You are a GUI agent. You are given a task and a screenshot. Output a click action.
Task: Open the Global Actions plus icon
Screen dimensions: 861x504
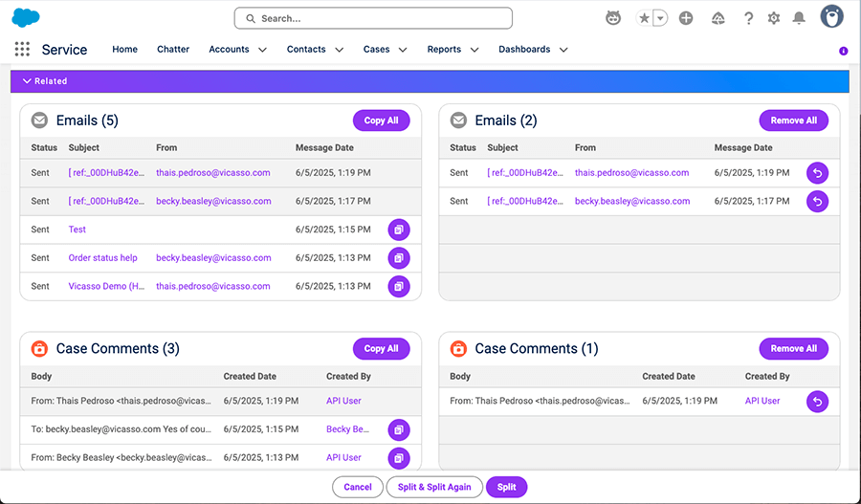[x=686, y=18]
